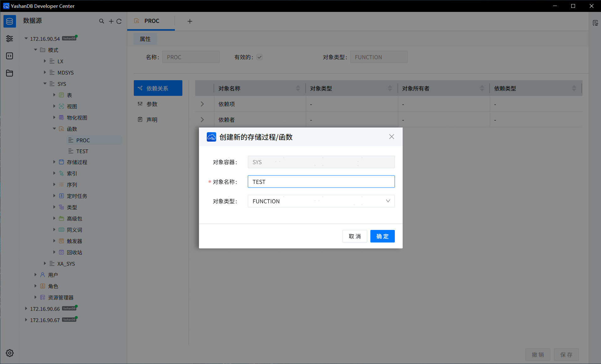Screen dimensions: 601x364
Task: Open the 对象类型 FUNCTION dropdown
Action: [x=321, y=201]
